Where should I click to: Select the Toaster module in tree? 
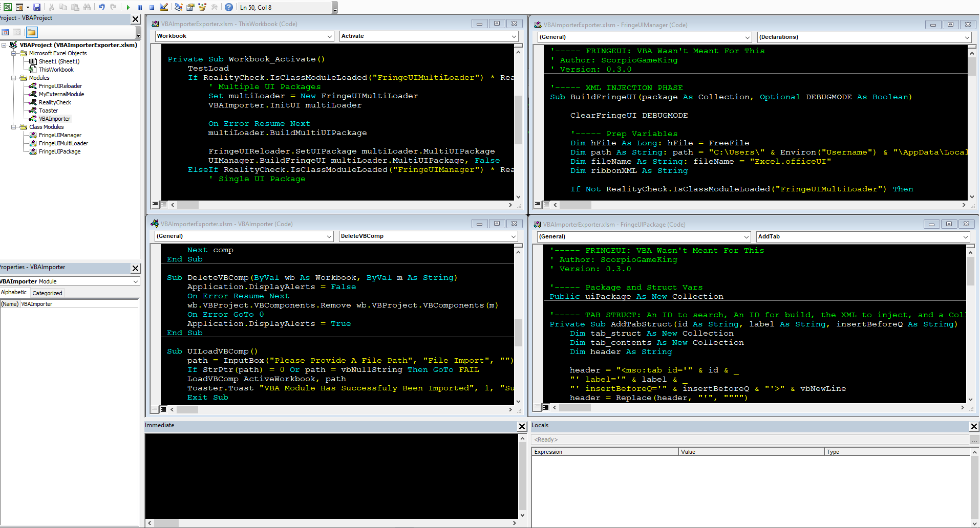(48, 111)
